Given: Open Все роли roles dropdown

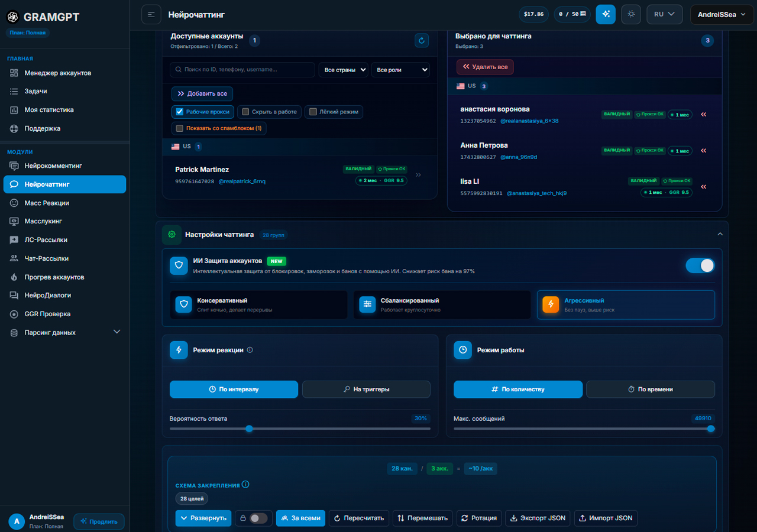Looking at the screenshot, I should coord(400,70).
